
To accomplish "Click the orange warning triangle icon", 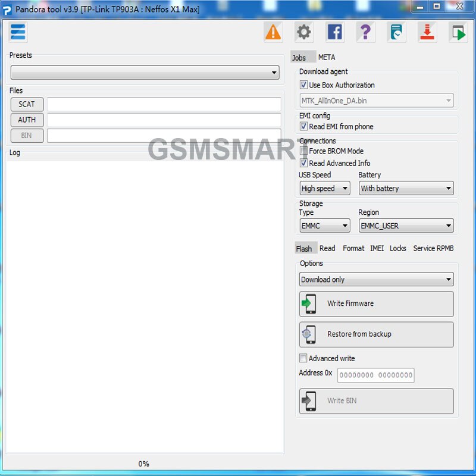I will coord(273,32).
